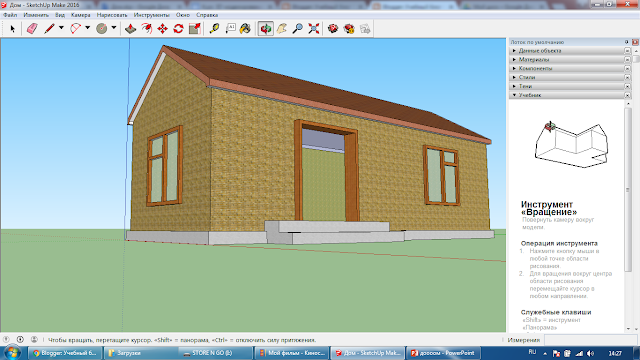Activate the Move tool
The height and width of the screenshot is (360, 640).
coord(162,29)
